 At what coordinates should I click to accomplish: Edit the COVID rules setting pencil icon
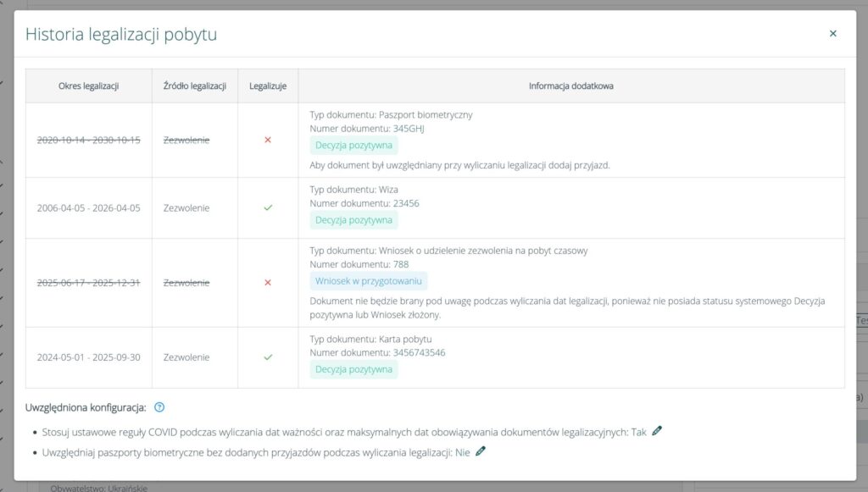tap(657, 431)
